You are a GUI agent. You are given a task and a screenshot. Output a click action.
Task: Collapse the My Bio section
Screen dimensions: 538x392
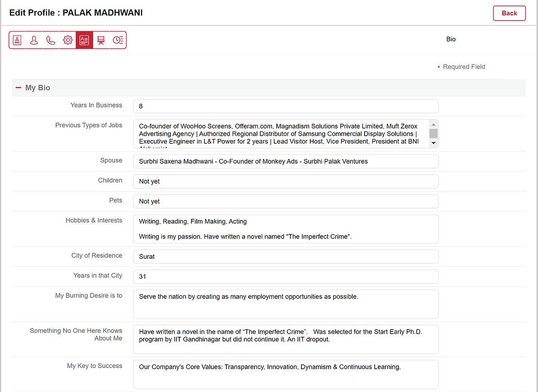tap(18, 88)
